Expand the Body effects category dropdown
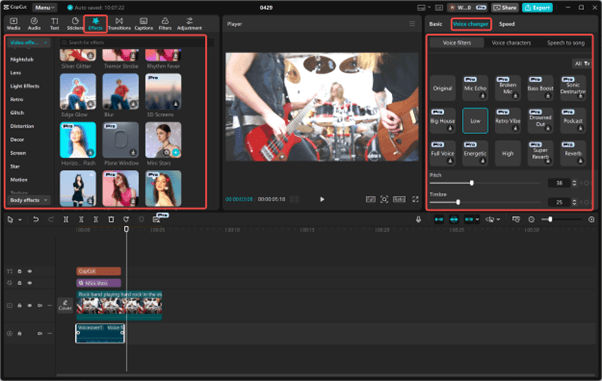Screen dimensions: 602x381 [x=29, y=200]
